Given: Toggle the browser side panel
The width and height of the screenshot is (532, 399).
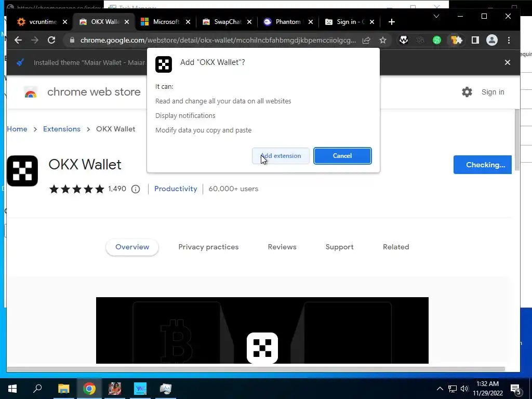Looking at the screenshot, I should coord(475,40).
